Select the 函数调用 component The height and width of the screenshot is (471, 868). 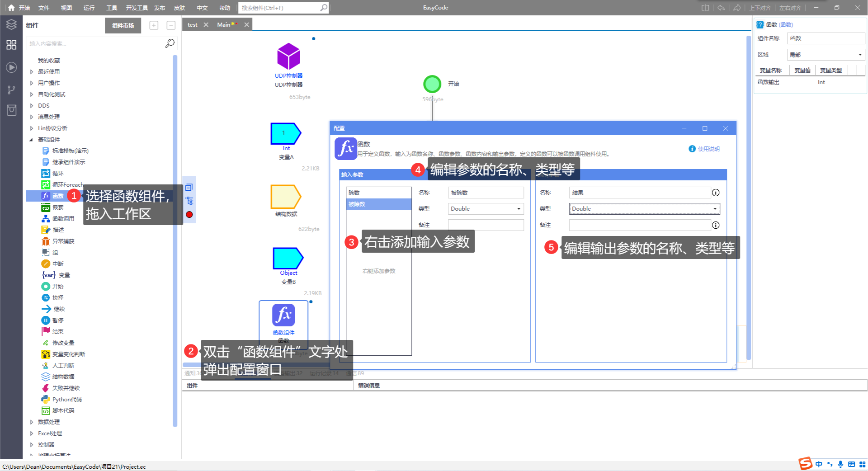point(58,218)
